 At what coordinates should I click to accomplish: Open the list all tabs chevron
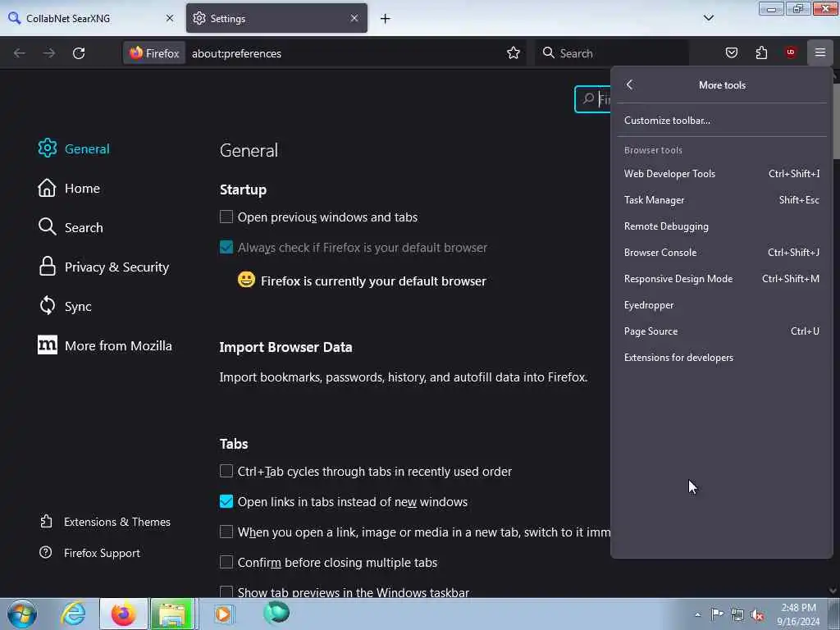pyautogui.click(x=708, y=18)
